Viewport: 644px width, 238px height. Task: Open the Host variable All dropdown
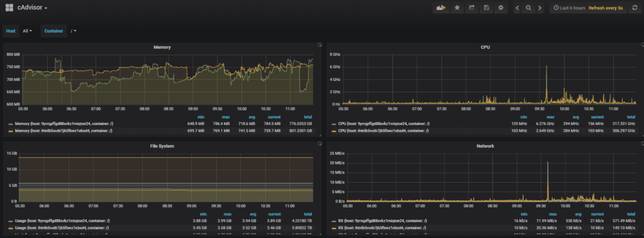pos(28,31)
